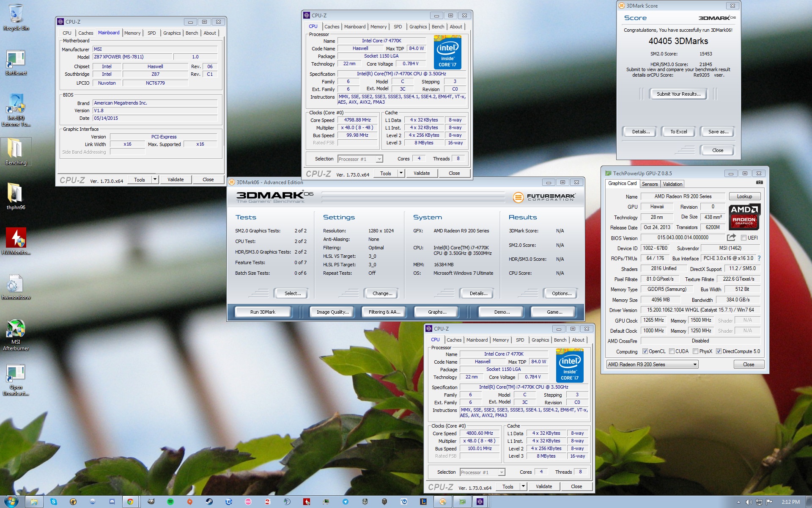Open the Recycle Bin desktop icon
This screenshot has width=812, height=508.
16,17
